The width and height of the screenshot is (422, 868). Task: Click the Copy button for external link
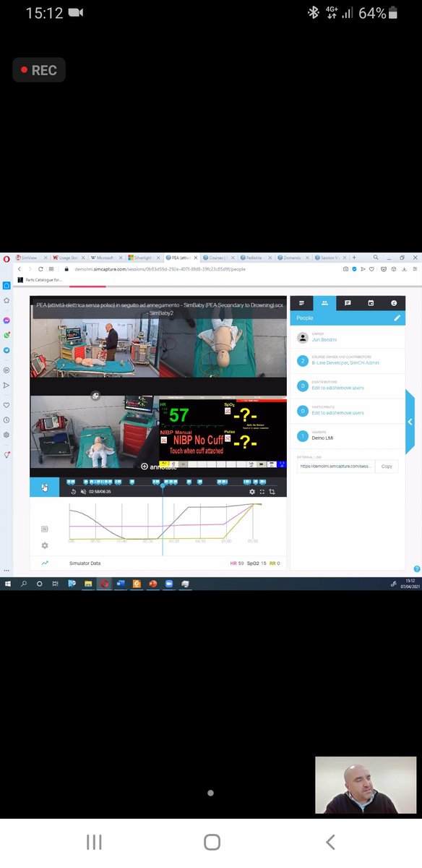click(x=387, y=466)
